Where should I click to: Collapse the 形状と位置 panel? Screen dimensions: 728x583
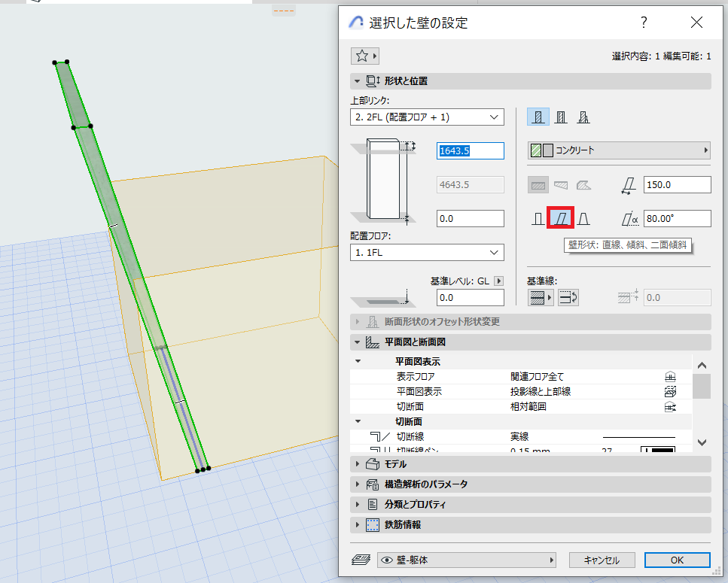click(x=357, y=81)
